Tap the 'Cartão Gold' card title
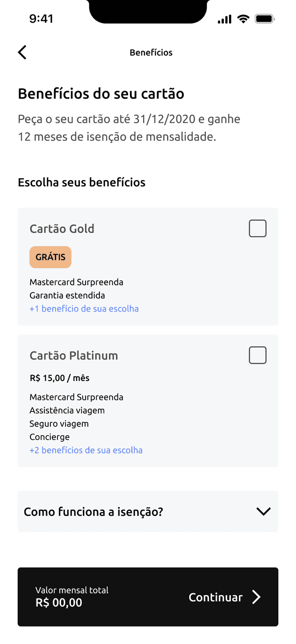The width and height of the screenshot is (296, 644). (62, 229)
